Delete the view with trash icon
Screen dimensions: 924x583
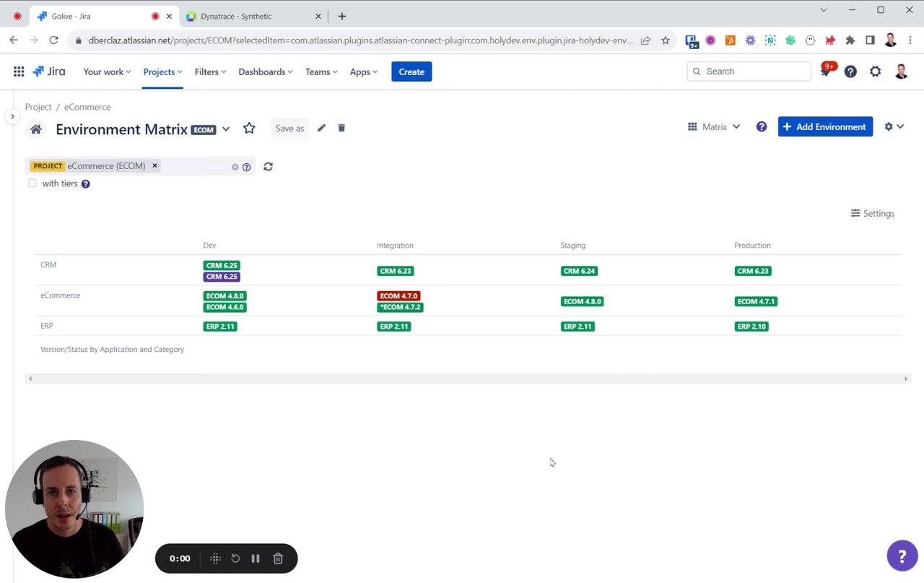tap(341, 128)
